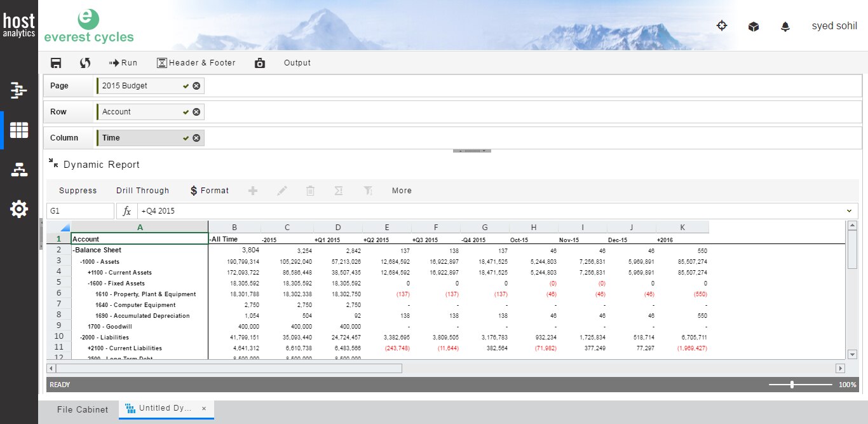
Task: Toggle the Time column checkmark
Action: (x=186, y=138)
